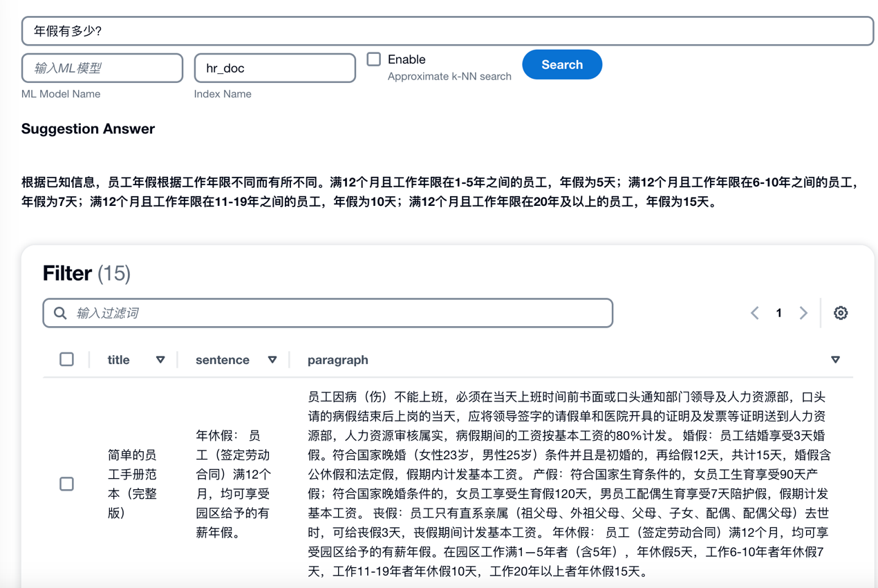Image resolution: width=878 pixels, height=588 pixels.
Task: Click the Search button
Action: (x=562, y=64)
